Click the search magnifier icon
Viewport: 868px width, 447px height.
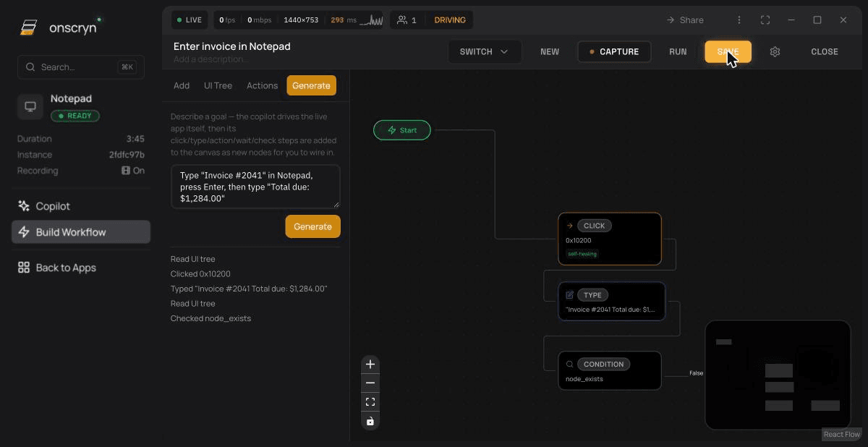pos(30,67)
